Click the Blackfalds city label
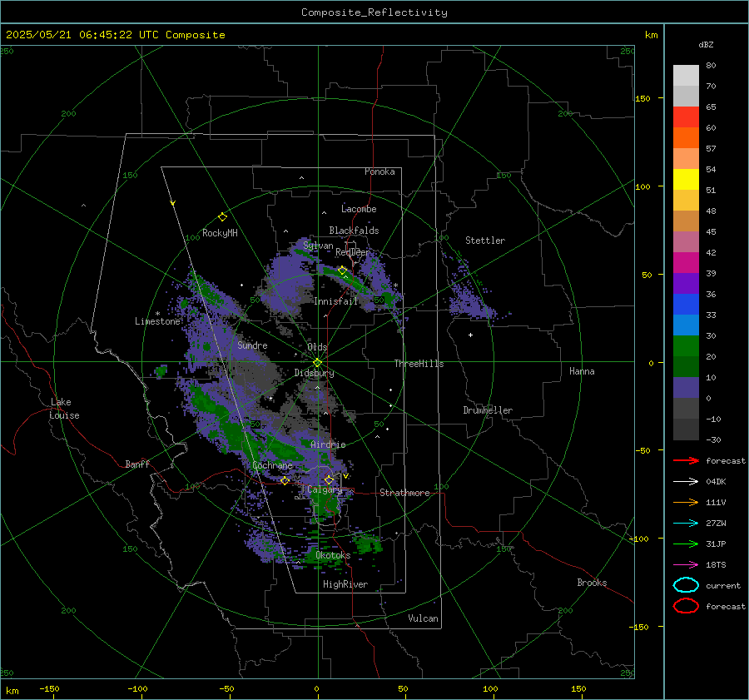 pyautogui.click(x=354, y=231)
